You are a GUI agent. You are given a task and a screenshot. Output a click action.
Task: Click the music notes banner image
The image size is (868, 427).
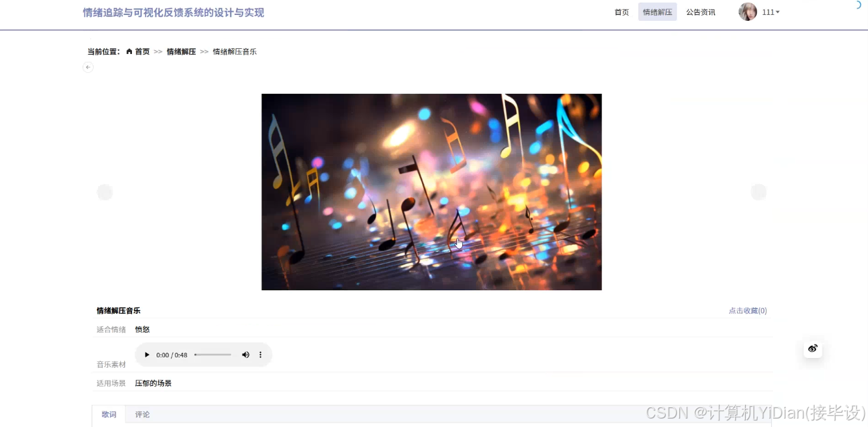pyautogui.click(x=432, y=192)
